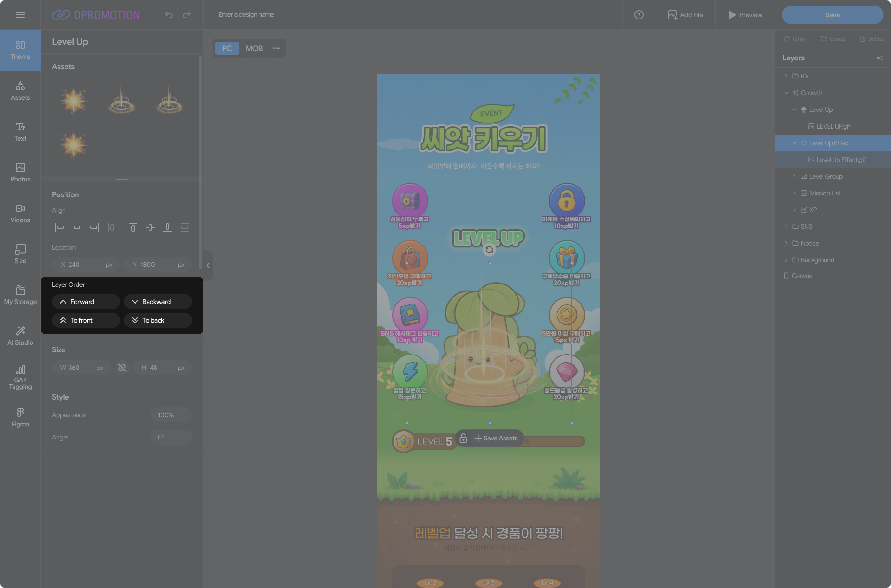Edit the Y location field
The width and height of the screenshot is (891, 588).
pos(158,265)
